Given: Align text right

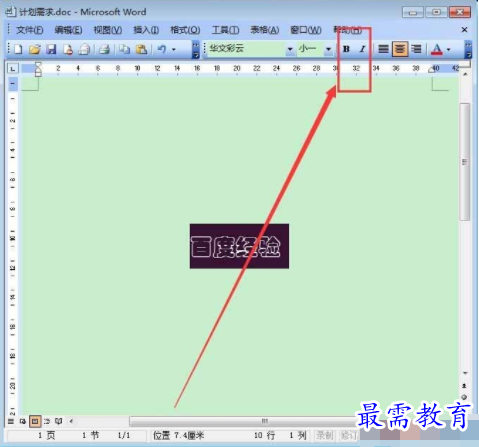Looking at the screenshot, I should [x=416, y=49].
